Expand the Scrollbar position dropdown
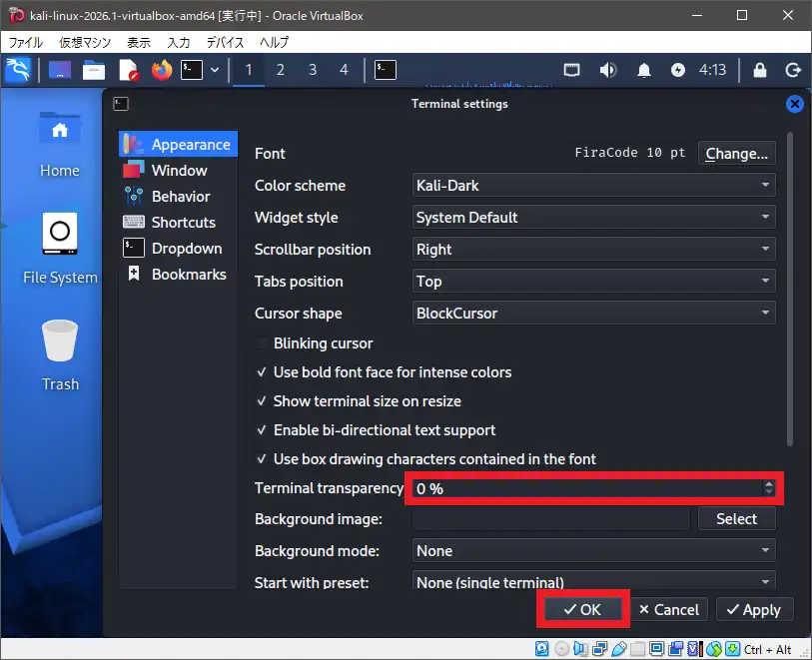 (594, 250)
